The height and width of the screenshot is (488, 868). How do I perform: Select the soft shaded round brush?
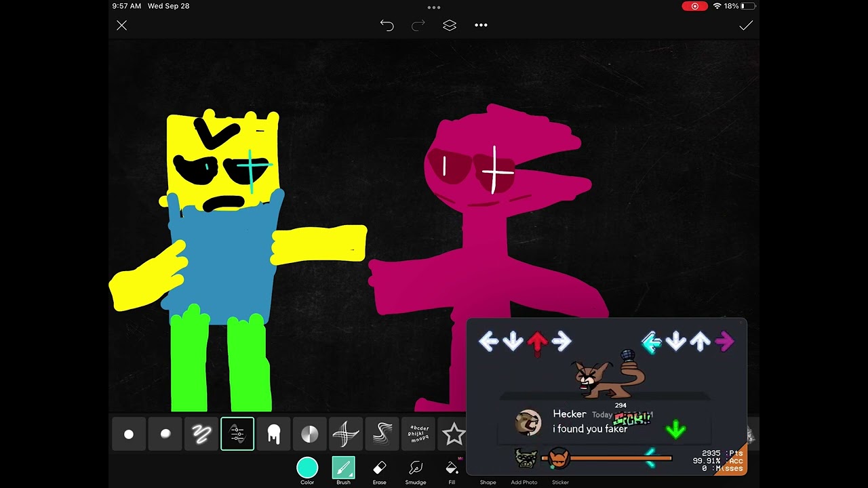(165, 434)
